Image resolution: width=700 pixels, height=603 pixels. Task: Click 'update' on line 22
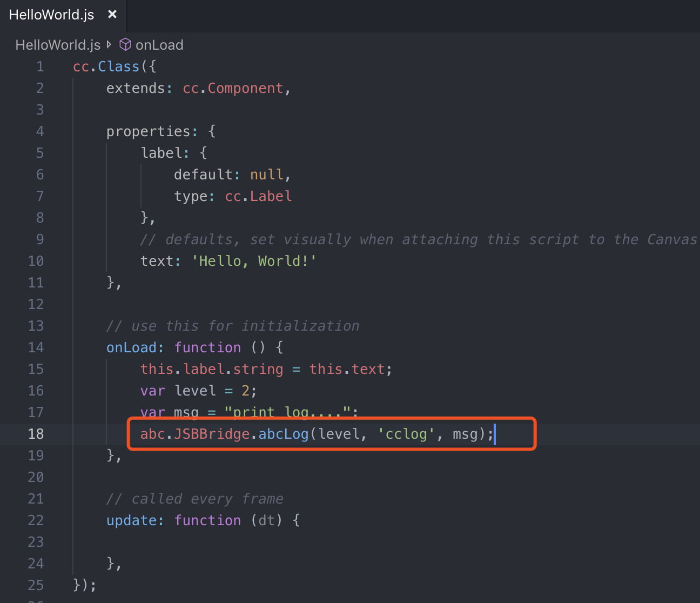(131, 520)
